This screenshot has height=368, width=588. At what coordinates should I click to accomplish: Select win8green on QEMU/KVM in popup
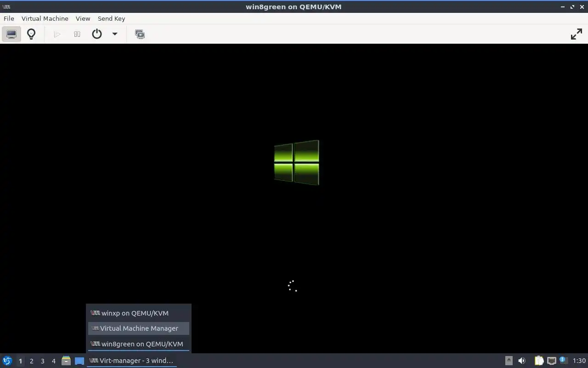tap(139, 344)
